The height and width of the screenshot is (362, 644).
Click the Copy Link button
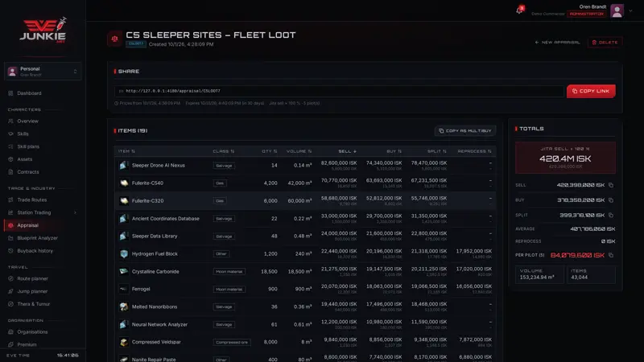(x=591, y=91)
